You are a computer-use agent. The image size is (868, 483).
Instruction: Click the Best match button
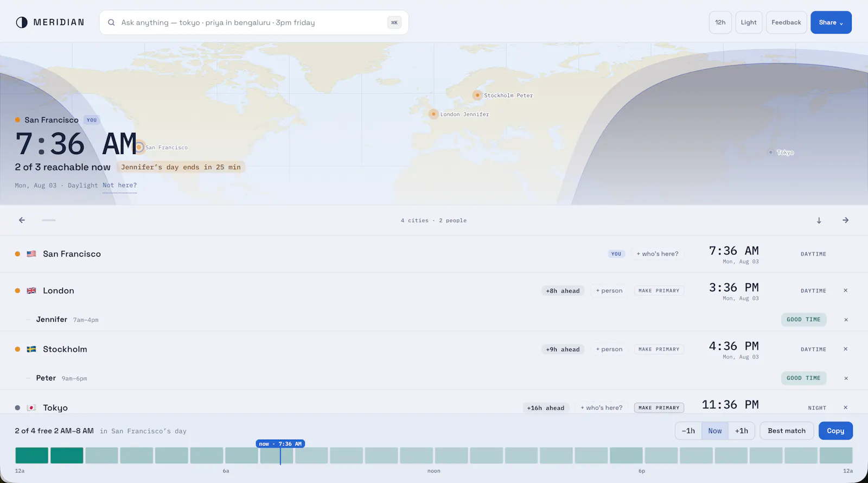[x=787, y=431]
